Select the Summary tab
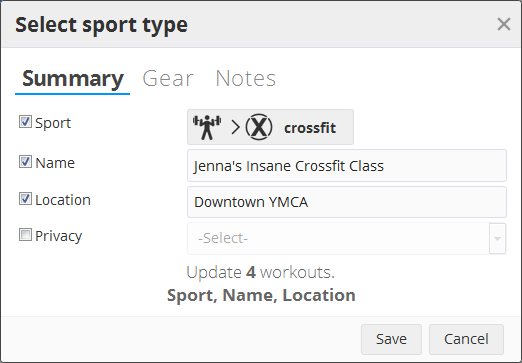 pos(73,79)
